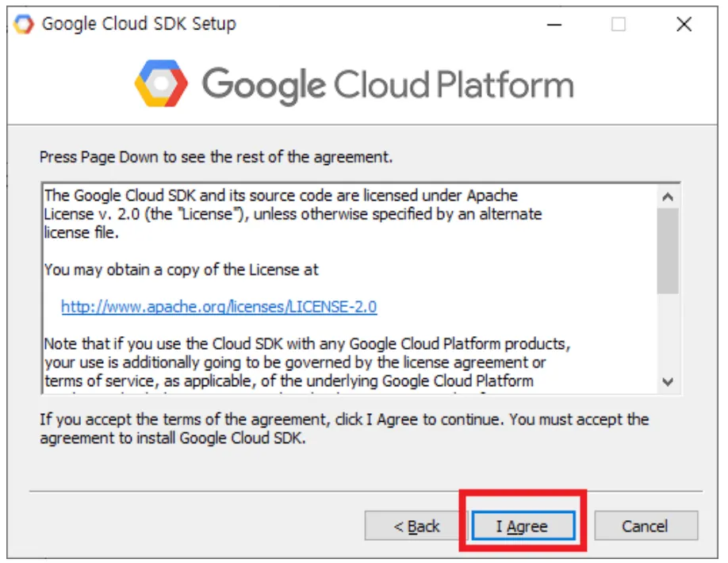Click the license scrollbar thumb
Viewport: 728px width, 563px height.
tap(668, 250)
